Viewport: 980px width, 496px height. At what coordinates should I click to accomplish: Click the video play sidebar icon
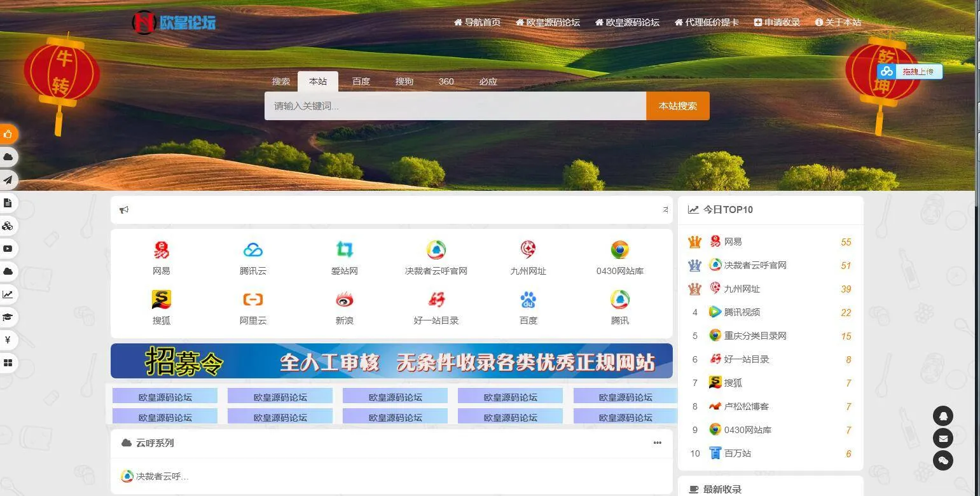(8, 249)
